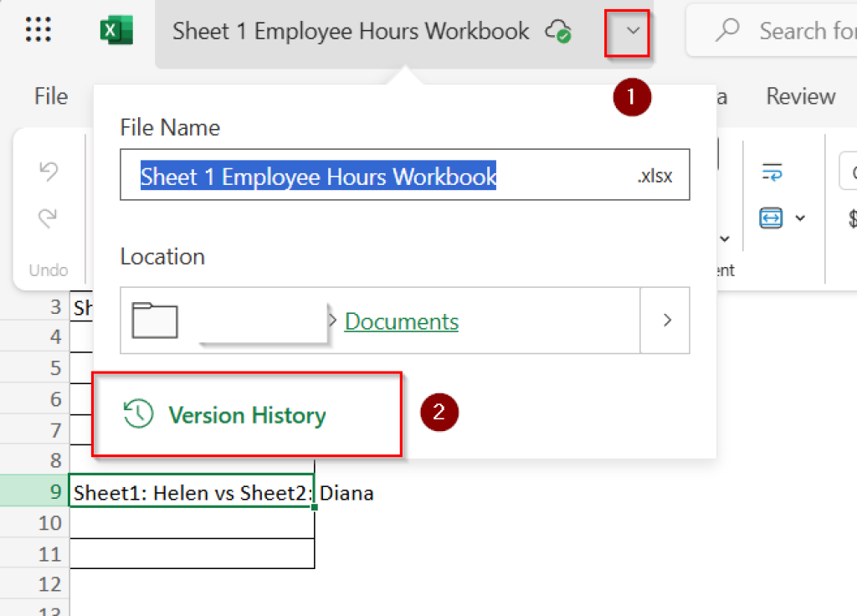Toggle Wrap Text formatting
This screenshot has height=616, width=857.
tap(771, 172)
